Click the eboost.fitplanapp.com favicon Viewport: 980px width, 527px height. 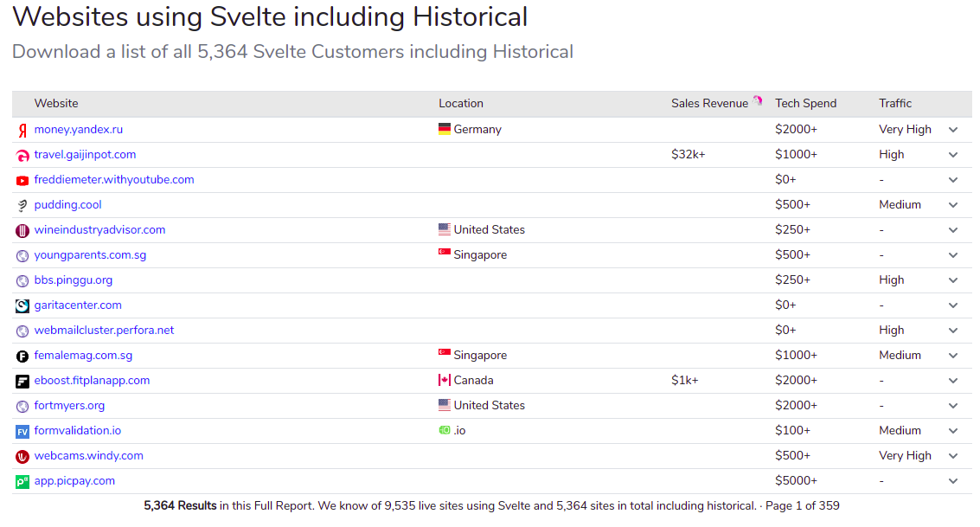(22, 382)
